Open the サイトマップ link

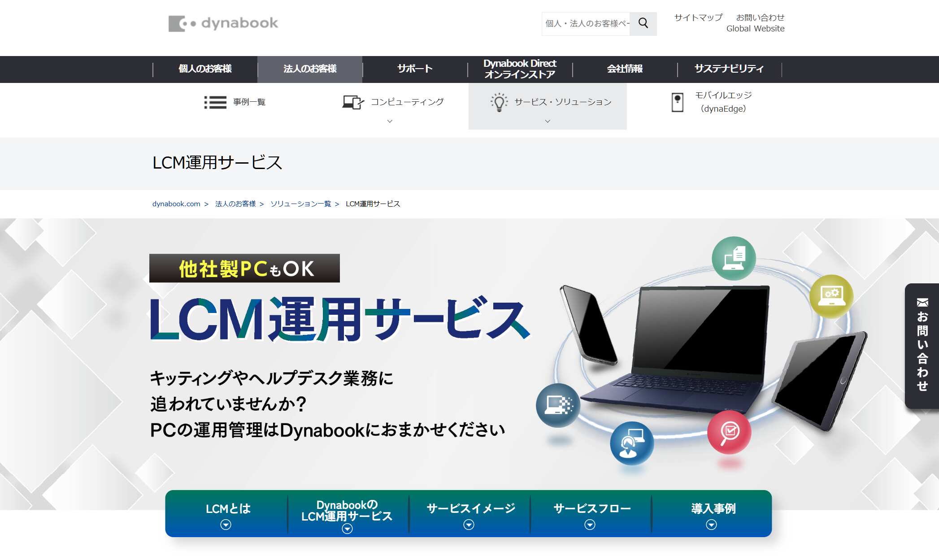tap(698, 17)
